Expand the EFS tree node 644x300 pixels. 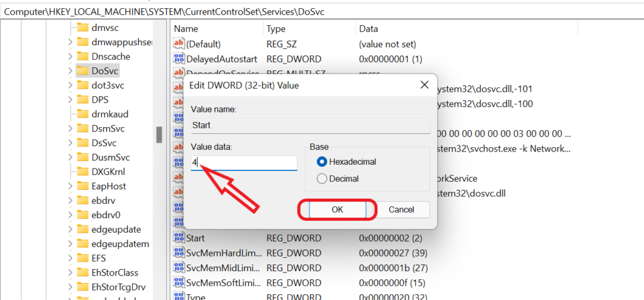tap(70, 258)
